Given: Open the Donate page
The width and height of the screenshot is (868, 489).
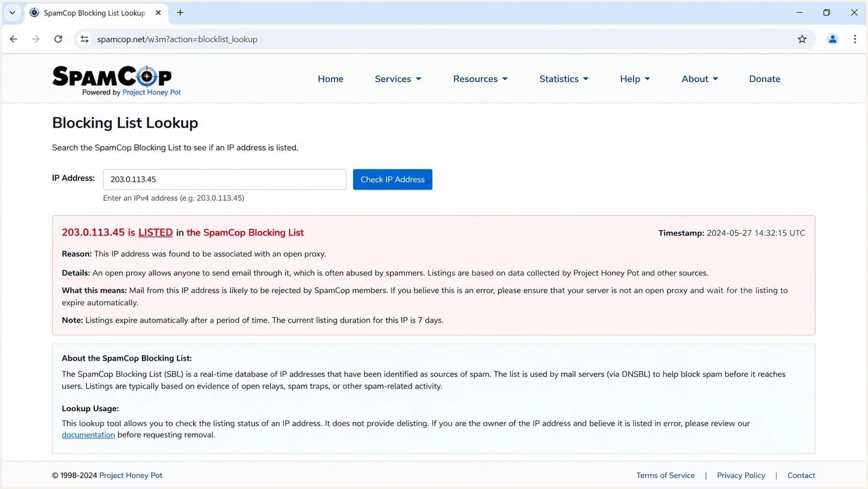Looking at the screenshot, I should coord(764,79).
